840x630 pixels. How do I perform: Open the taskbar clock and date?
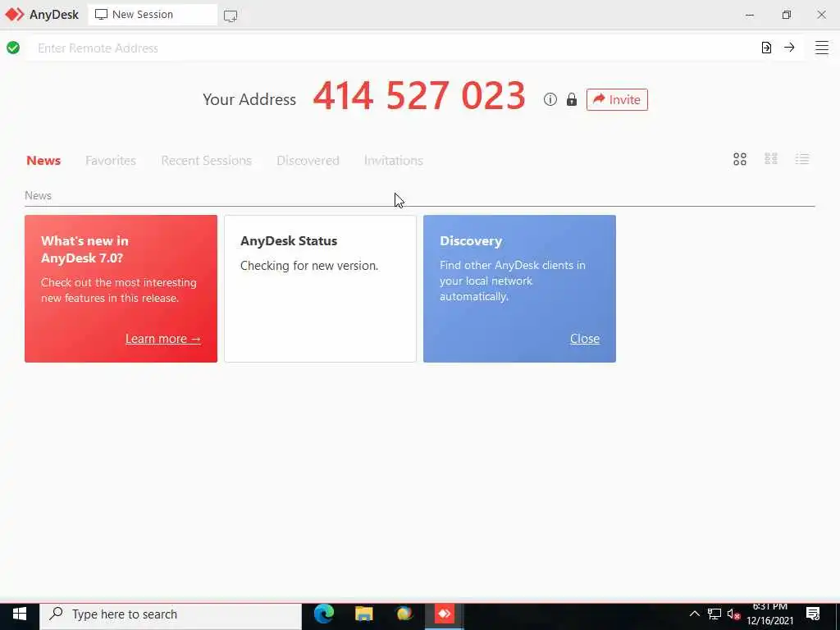(769, 614)
